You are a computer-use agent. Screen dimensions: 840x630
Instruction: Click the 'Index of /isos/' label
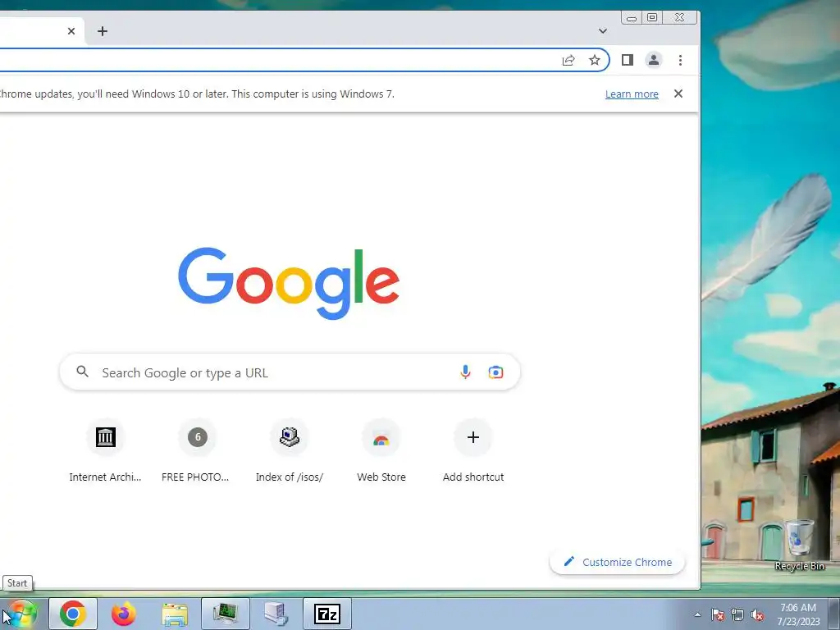tap(290, 477)
